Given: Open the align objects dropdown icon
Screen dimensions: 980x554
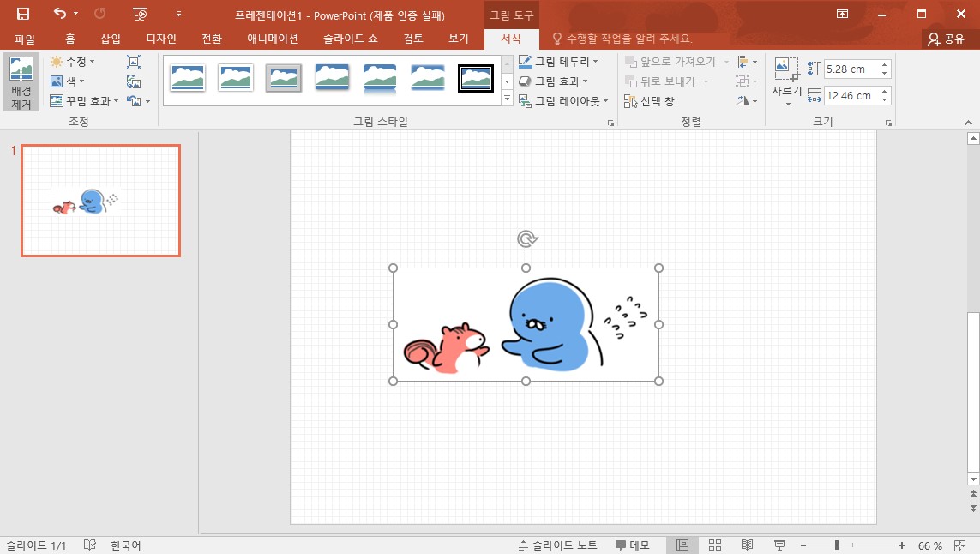Looking at the screenshot, I should tap(747, 61).
